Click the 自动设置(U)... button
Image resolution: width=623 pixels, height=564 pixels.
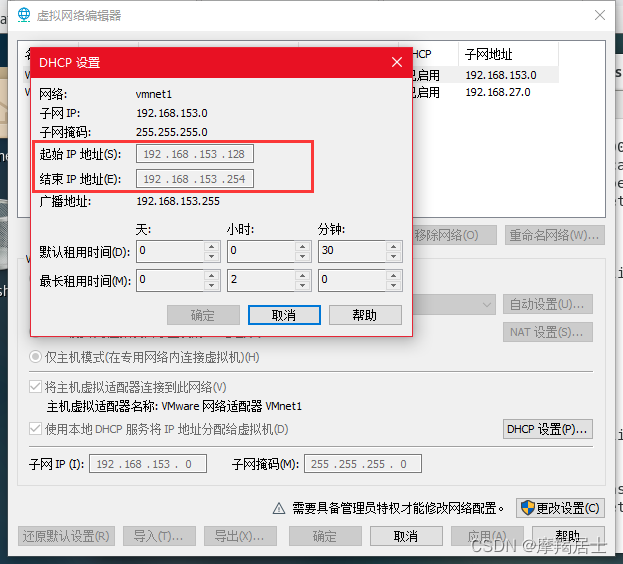click(x=548, y=304)
